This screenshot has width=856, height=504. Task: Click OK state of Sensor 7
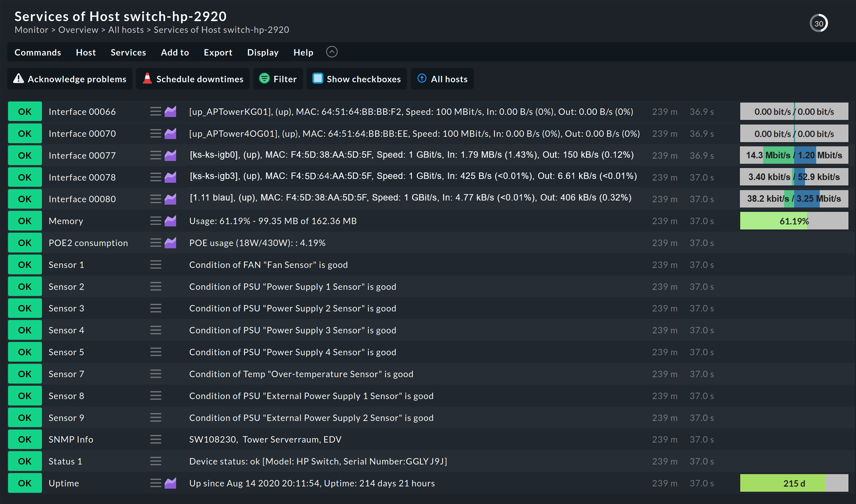pos(25,374)
